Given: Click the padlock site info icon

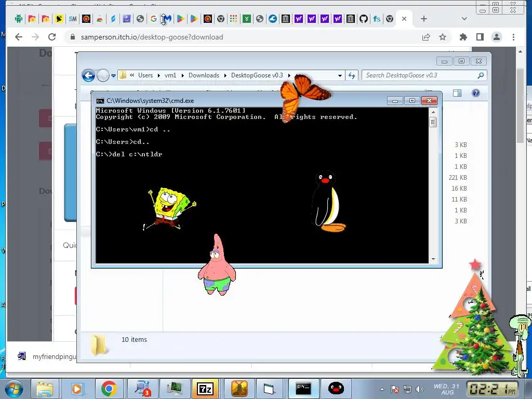Looking at the screenshot, I should pos(72,37).
